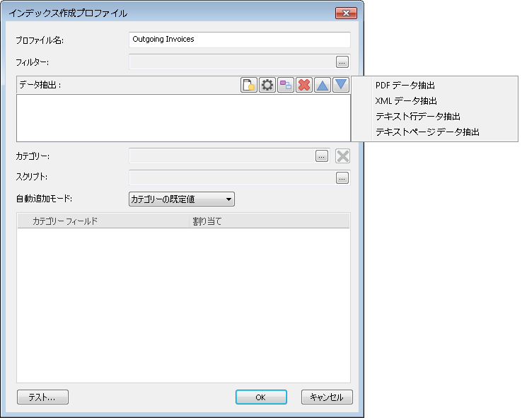Choose XML データ抽出 menu entry
The width and height of the screenshot is (522, 420).
[434, 101]
